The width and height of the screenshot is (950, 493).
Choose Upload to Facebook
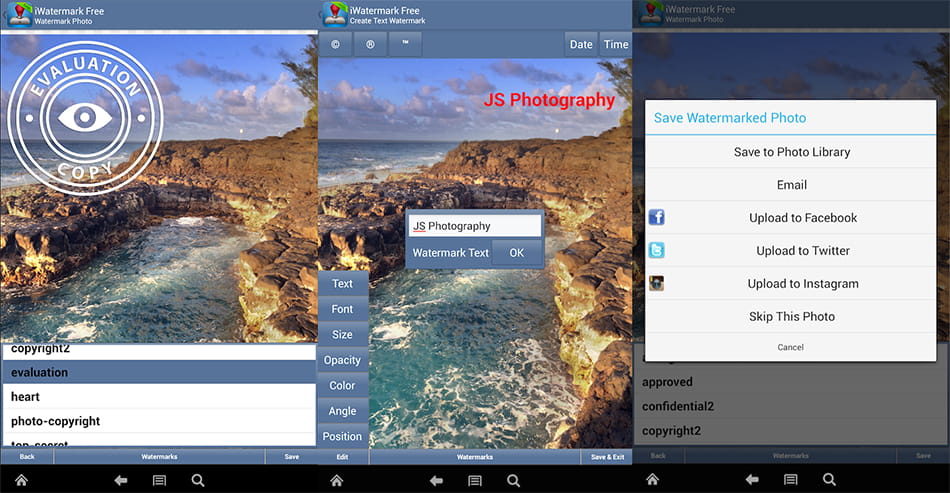click(791, 217)
